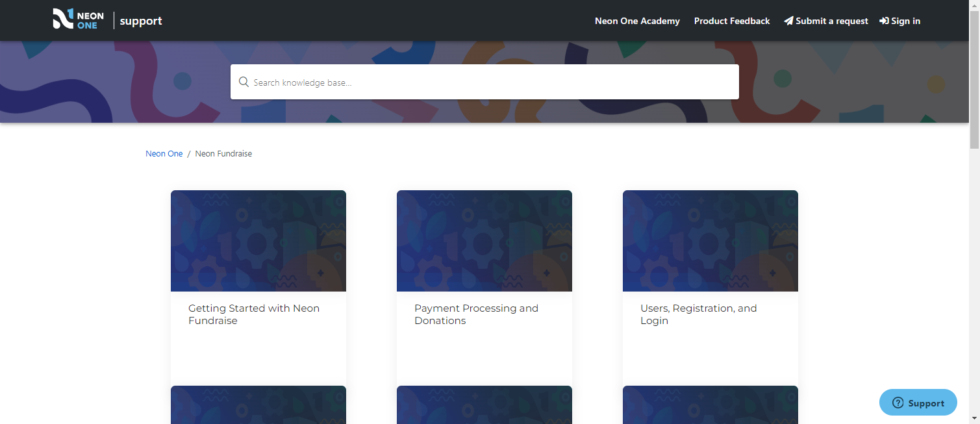
Task: Open the floating Support widget button
Action: pyautogui.click(x=918, y=403)
